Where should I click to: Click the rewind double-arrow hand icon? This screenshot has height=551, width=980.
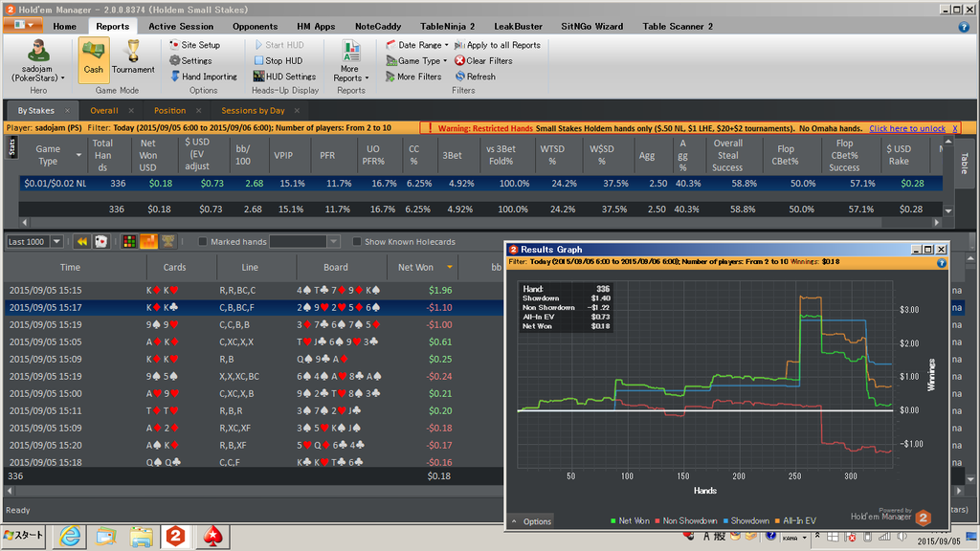[x=82, y=241]
